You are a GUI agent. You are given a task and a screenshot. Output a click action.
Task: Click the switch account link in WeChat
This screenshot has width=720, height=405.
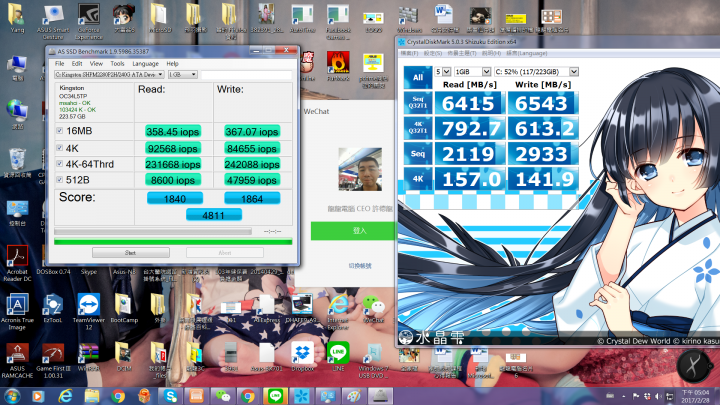(360, 266)
